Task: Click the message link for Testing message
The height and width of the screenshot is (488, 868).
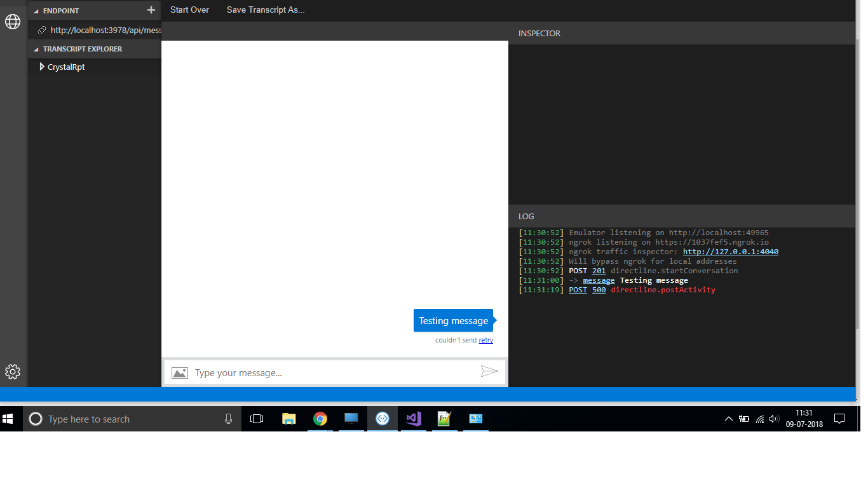Action: pyautogui.click(x=599, y=280)
